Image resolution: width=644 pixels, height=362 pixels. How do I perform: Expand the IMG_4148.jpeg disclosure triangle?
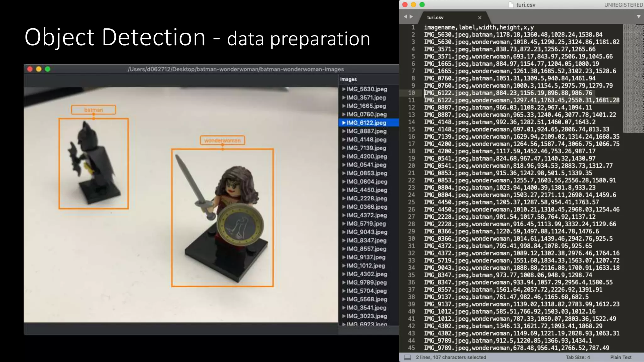344,140
